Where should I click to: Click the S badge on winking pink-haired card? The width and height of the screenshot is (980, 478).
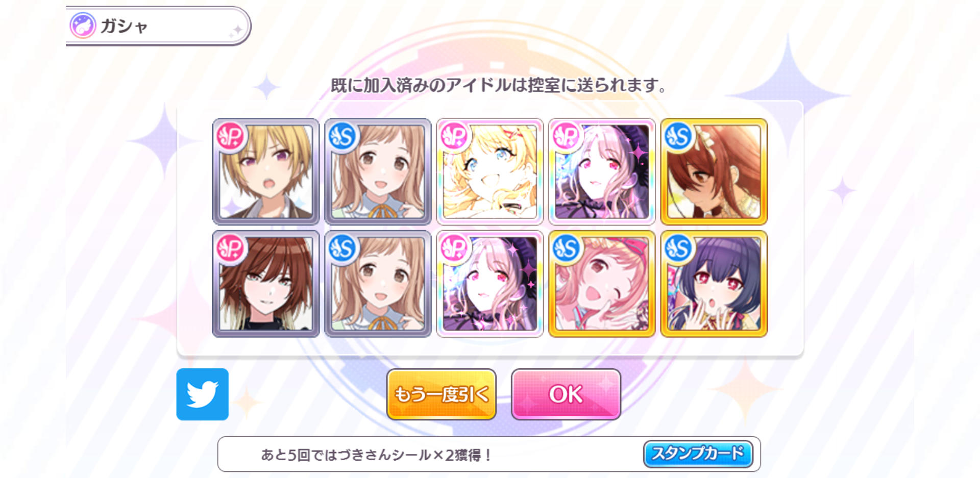point(566,248)
